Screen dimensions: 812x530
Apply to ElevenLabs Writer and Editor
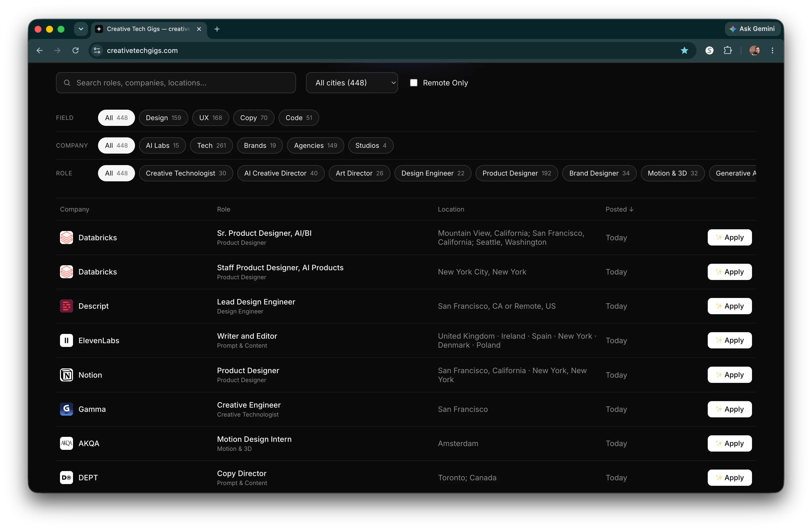click(x=730, y=340)
